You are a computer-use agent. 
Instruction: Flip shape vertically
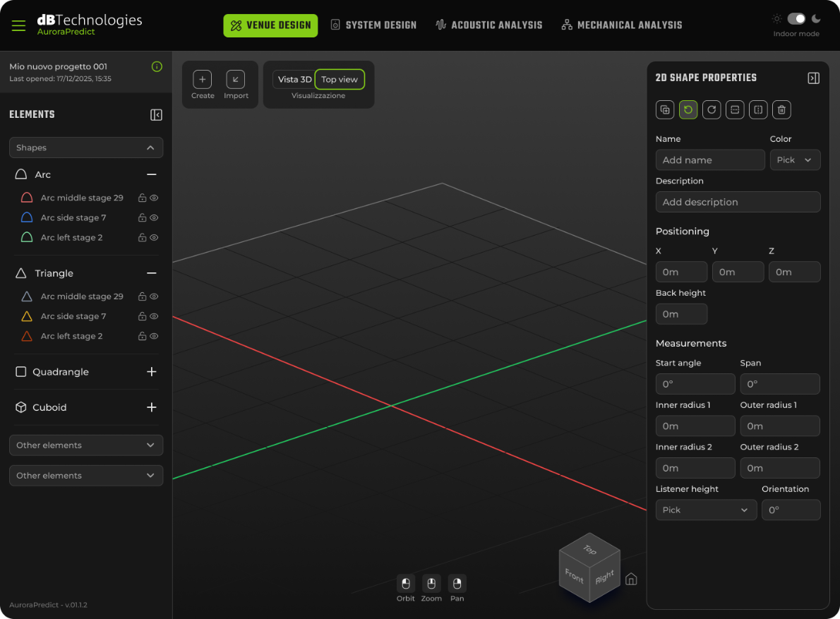735,110
